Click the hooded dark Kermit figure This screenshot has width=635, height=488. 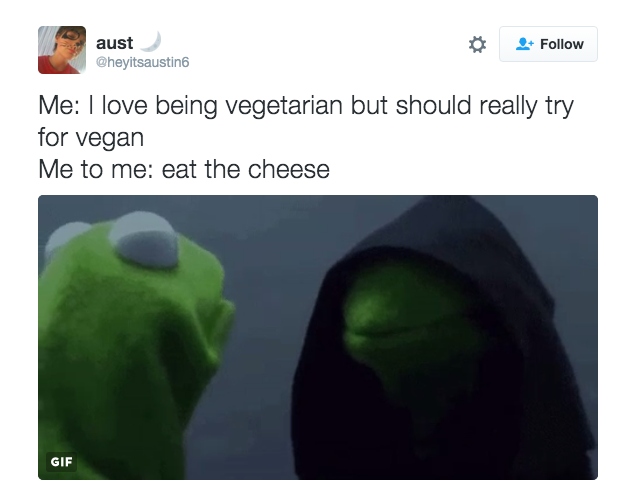click(x=441, y=340)
